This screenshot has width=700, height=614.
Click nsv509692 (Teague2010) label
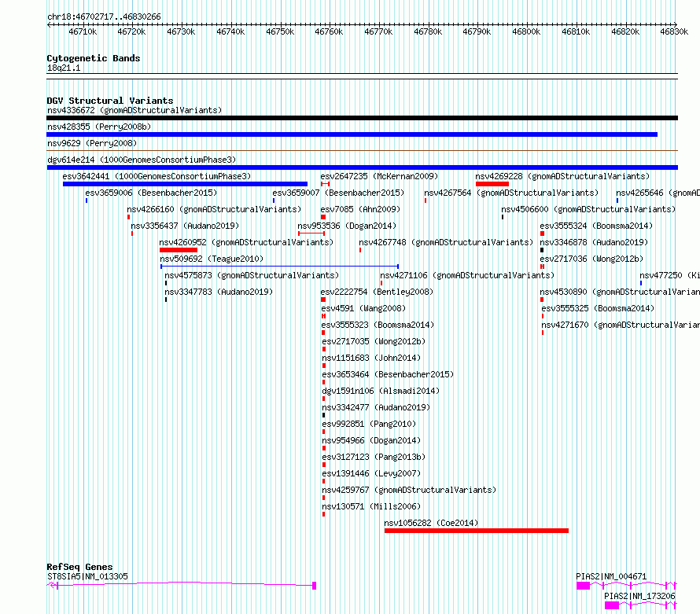click(212, 259)
